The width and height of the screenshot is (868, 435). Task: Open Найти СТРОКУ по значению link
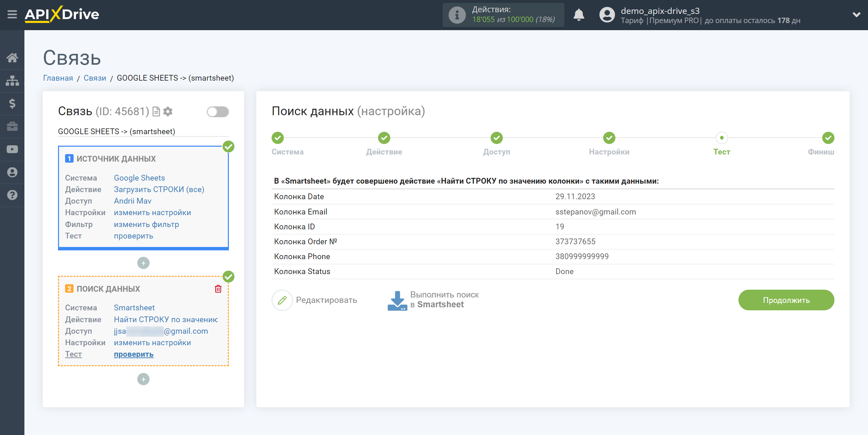coord(166,319)
